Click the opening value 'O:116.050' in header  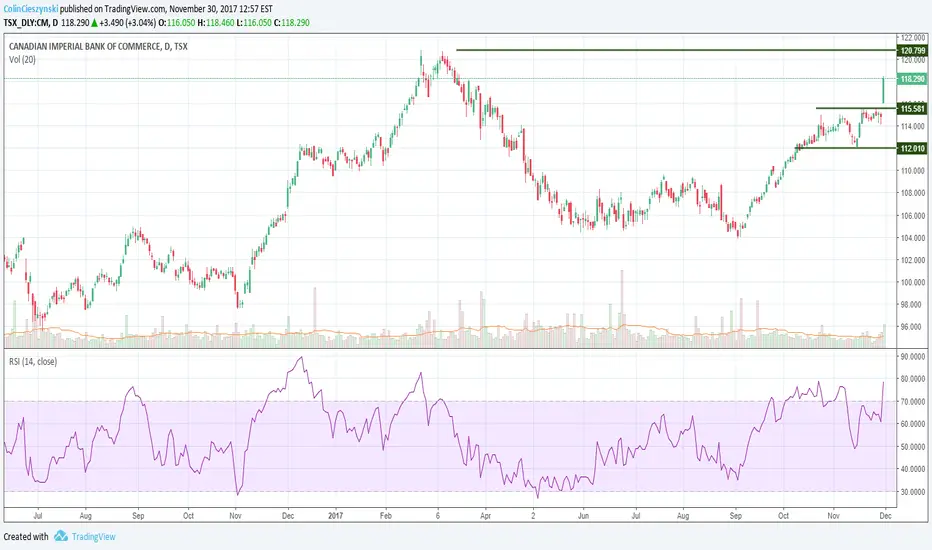tap(177, 23)
